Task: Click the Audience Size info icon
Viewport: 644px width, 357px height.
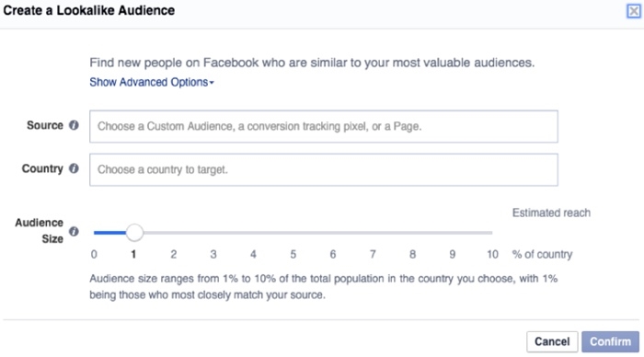Action: (74, 231)
